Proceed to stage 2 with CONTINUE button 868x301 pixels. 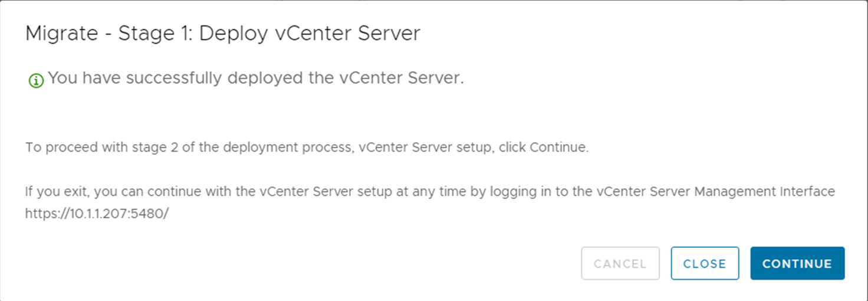tap(797, 263)
